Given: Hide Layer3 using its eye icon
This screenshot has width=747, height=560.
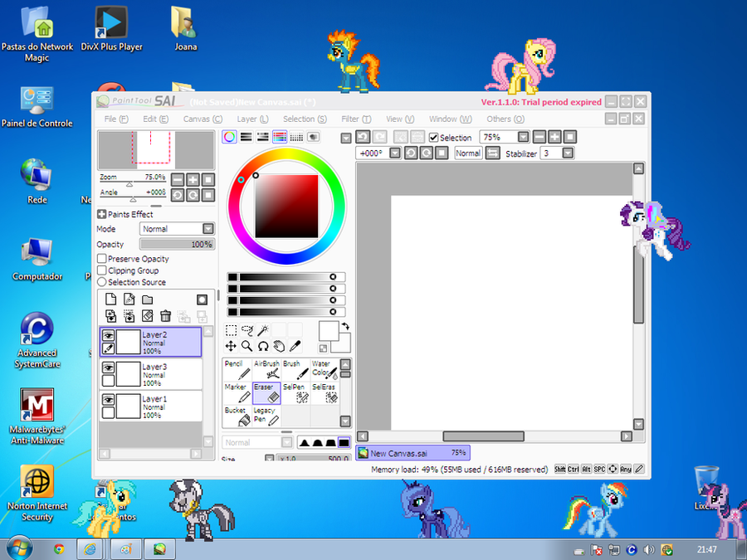Looking at the screenshot, I should point(108,368).
